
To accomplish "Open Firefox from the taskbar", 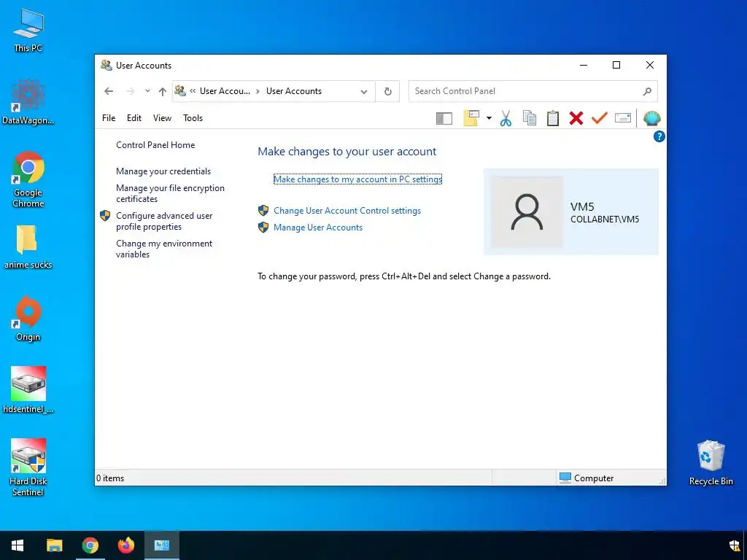I will (x=125, y=545).
